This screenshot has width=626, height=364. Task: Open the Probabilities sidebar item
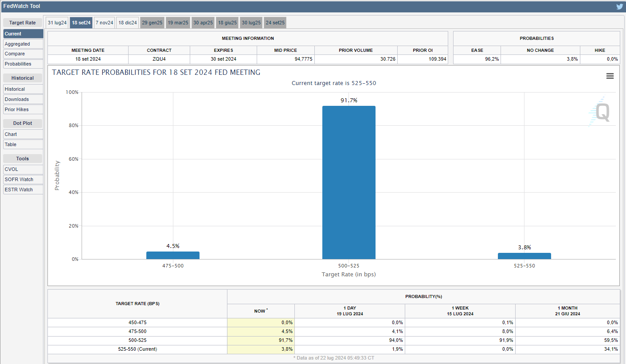(x=23, y=64)
